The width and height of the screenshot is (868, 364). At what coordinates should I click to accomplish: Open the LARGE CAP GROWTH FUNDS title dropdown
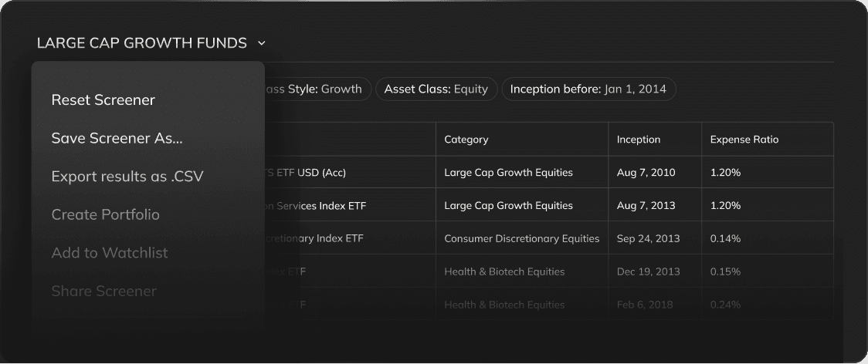pyautogui.click(x=142, y=43)
